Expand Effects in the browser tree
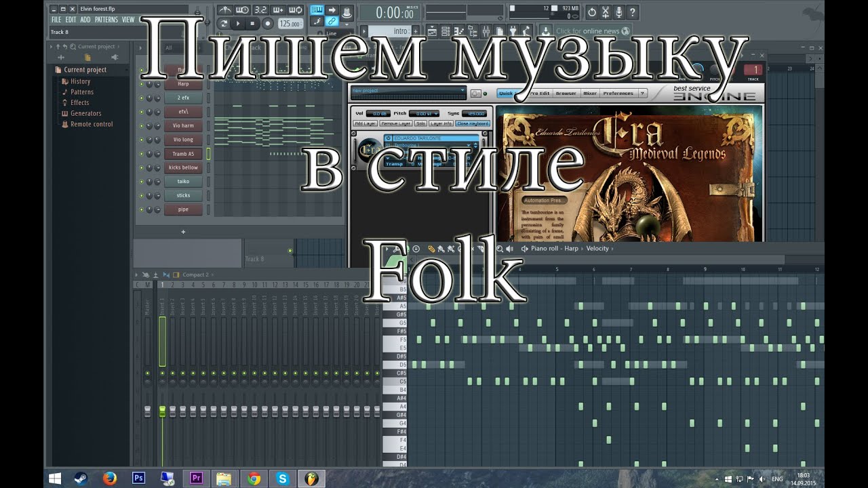Viewport: 868px width, 488px height. (x=79, y=103)
